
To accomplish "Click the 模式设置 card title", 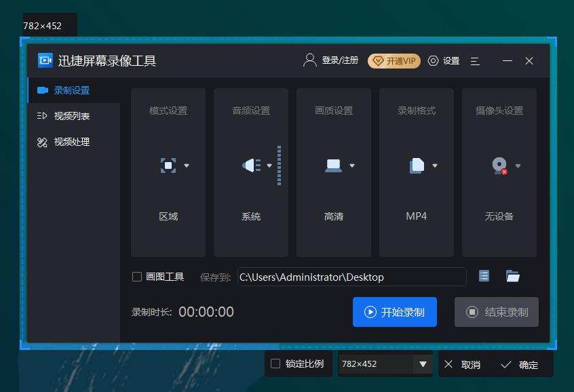I will 168,111.
